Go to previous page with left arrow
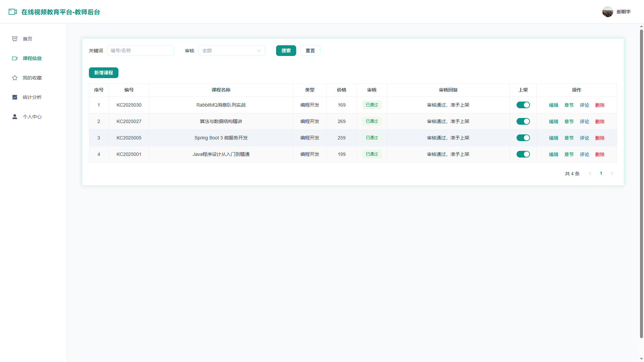The height and width of the screenshot is (362, 644). click(590, 173)
